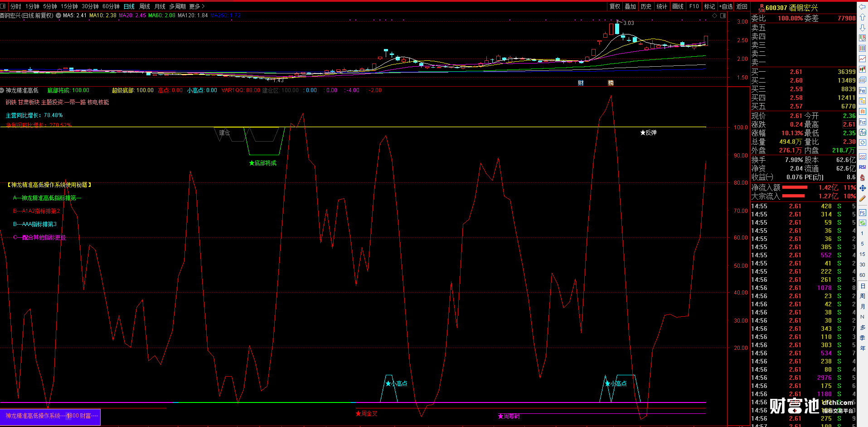Switch to the 15分钟 tab
Image resolution: width=868 pixels, height=427 pixels.
tap(69, 6)
